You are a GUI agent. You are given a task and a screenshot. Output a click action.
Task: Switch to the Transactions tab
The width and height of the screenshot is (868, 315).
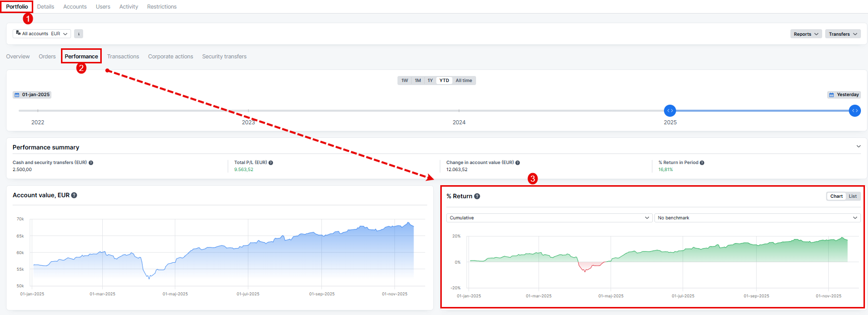(x=123, y=56)
